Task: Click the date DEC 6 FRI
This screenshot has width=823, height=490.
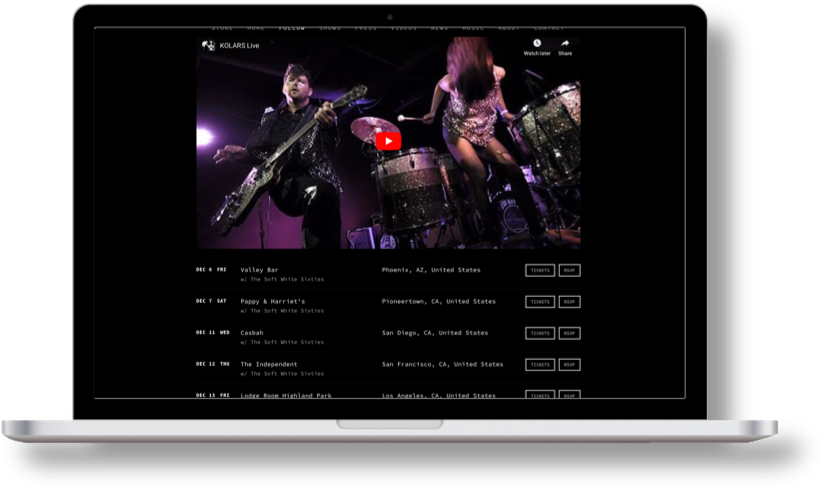Action: click(211, 270)
